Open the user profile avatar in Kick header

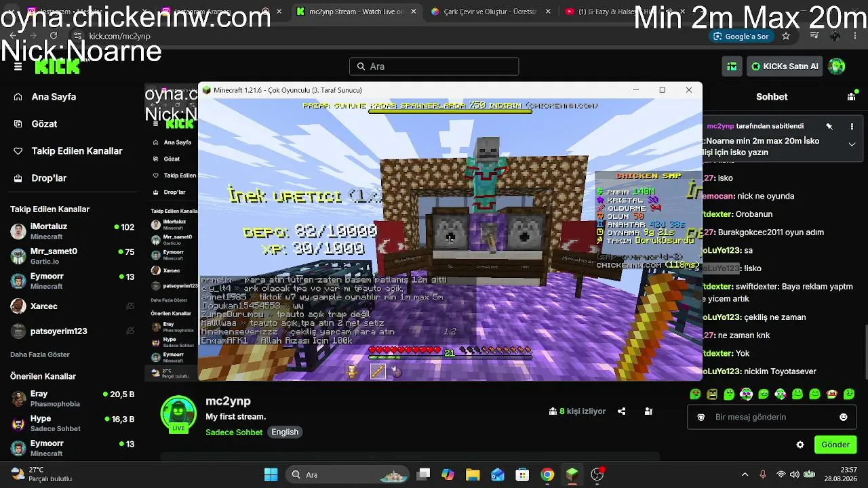[837, 66]
